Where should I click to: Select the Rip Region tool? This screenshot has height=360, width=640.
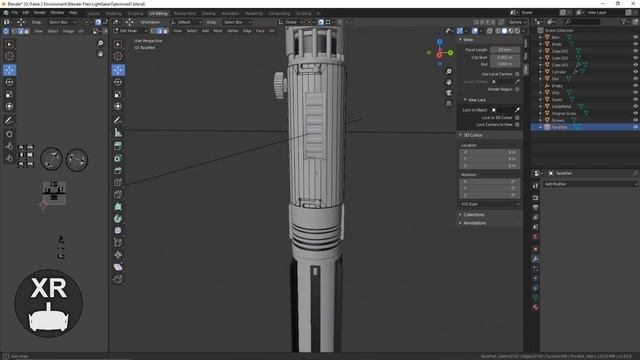[118, 279]
